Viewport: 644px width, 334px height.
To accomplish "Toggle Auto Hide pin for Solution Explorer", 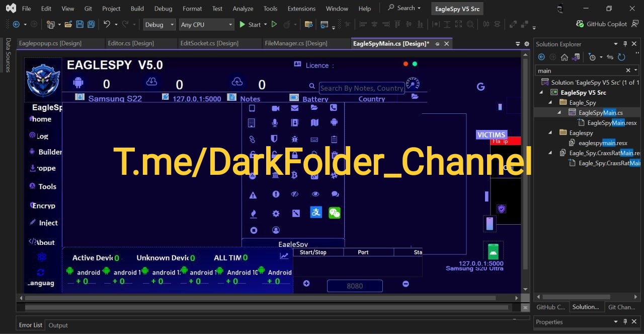I will coord(625,44).
